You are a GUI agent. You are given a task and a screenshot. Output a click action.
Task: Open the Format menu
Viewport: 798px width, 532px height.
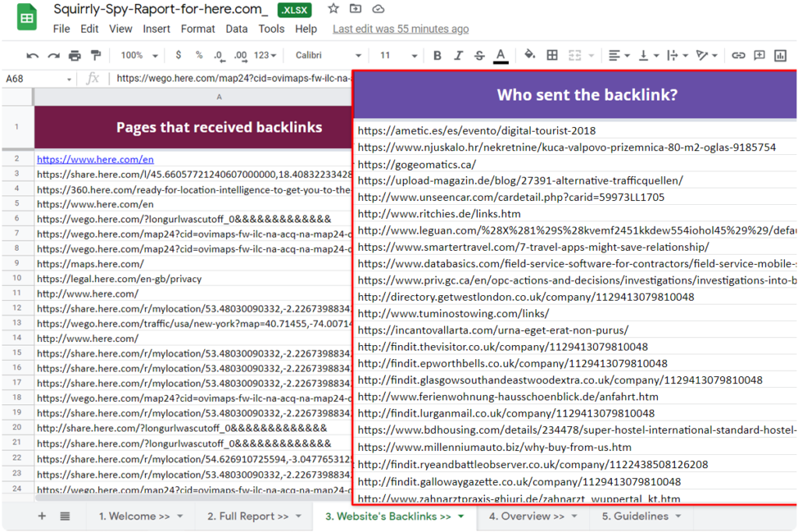click(x=198, y=29)
